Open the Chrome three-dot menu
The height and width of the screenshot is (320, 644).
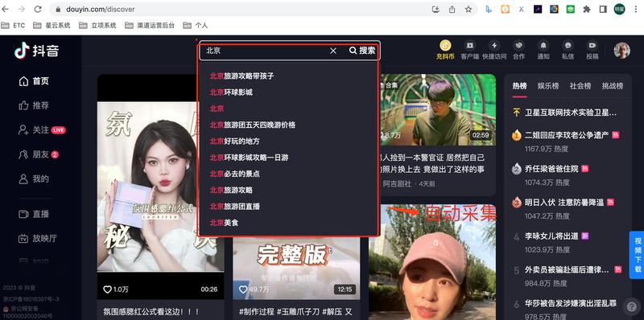coord(635,9)
